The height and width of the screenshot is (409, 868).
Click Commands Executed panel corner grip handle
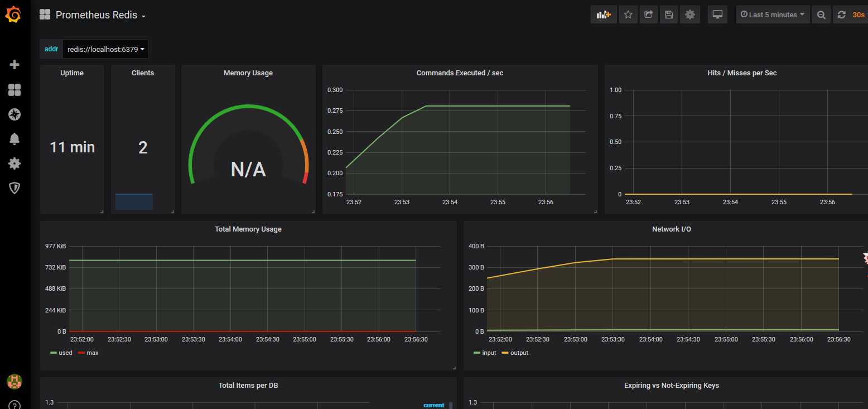(595, 211)
